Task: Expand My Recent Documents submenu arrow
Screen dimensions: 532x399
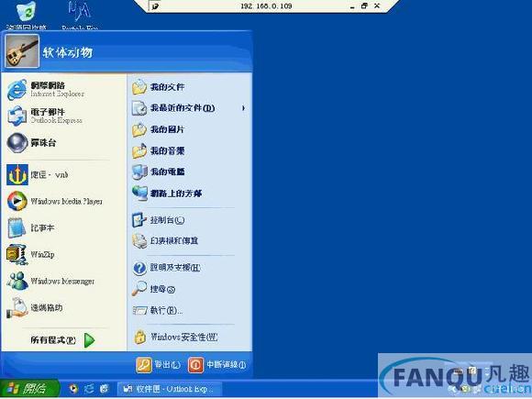Action: (243, 108)
